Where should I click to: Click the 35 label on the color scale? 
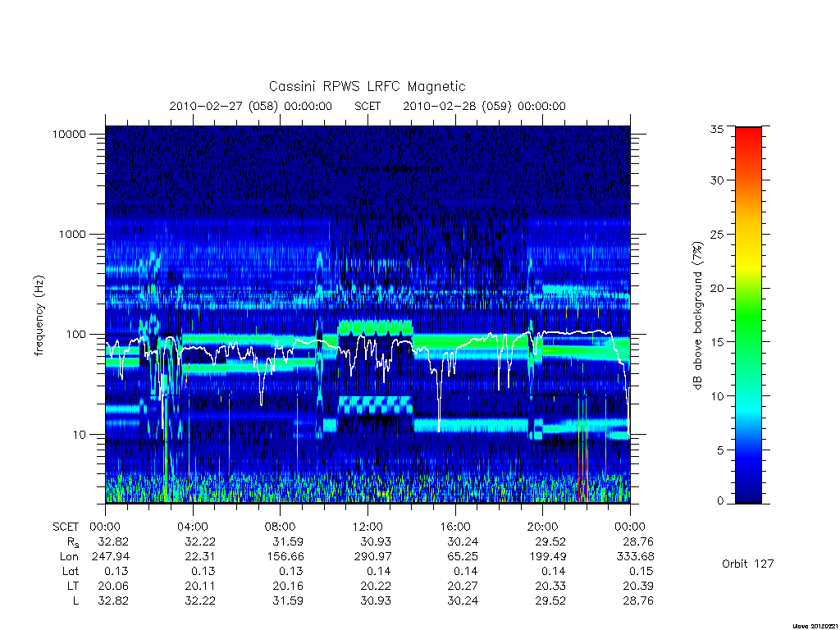[x=716, y=129]
